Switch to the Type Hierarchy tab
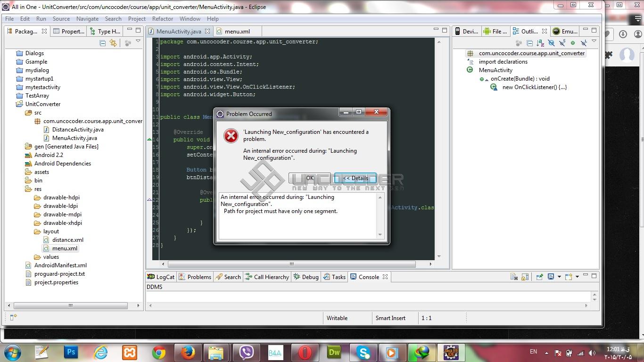The width and height of the screenshot is (644, 362). coord(105,31)
